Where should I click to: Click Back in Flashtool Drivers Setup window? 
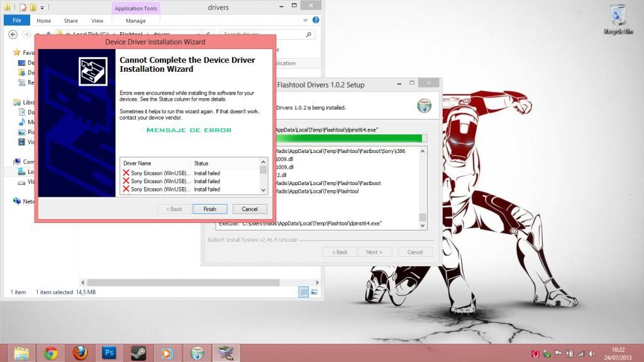point(340,252)
